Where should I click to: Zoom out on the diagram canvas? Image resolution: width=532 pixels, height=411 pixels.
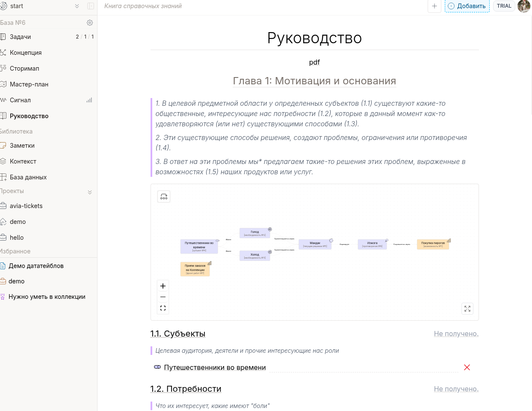[163, 297]
